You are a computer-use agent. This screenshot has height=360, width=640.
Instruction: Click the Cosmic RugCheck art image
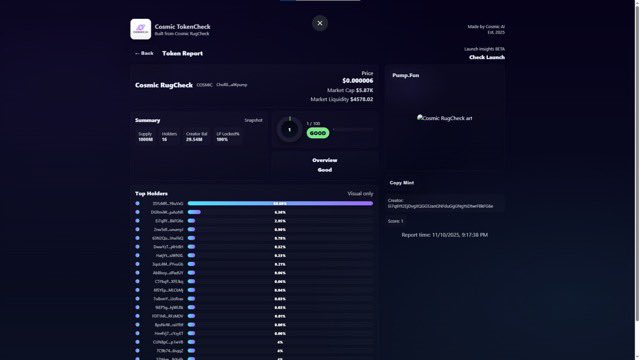444,118
